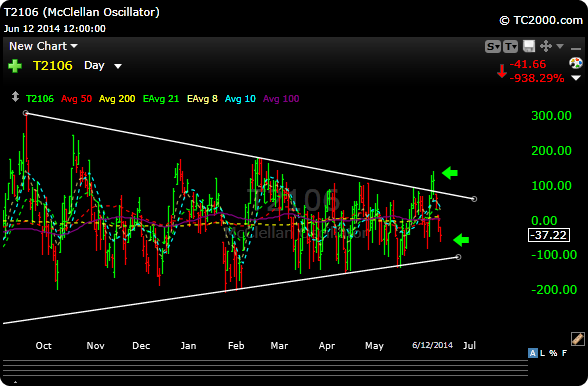Click the pane resize arrows icon near legend
588x386 pixels.
click(x=15, y=97)
